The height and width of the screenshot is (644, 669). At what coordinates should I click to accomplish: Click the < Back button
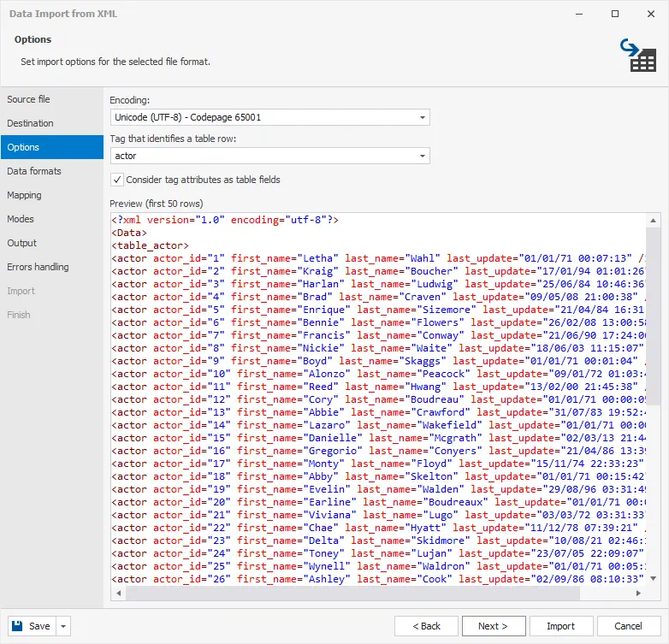[425, 626]
